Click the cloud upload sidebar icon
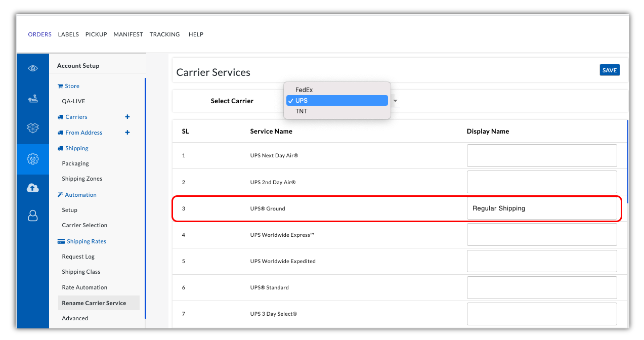The width and height of the screenshot is (644, 340). click(x=33, y=188)
